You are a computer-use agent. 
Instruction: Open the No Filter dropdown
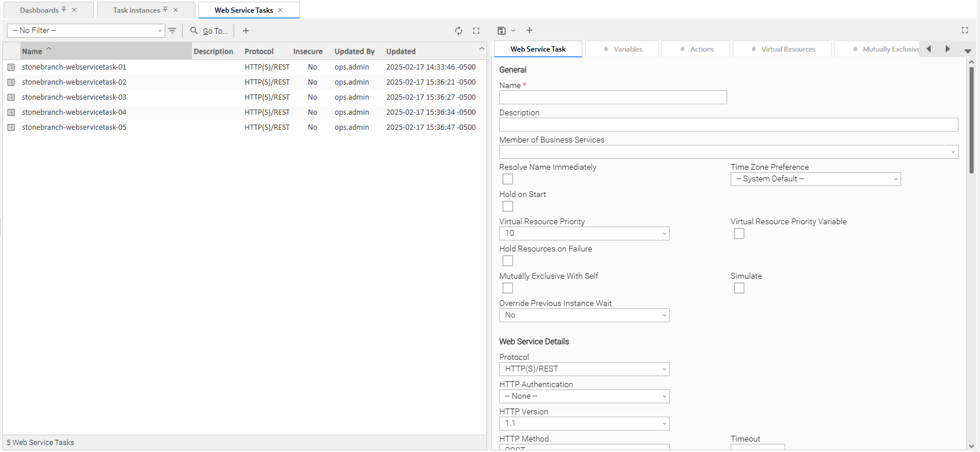coord(87,31)
